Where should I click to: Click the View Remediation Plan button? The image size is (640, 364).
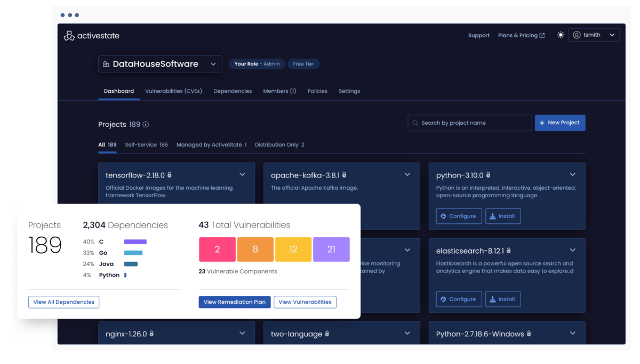point(235,302)
